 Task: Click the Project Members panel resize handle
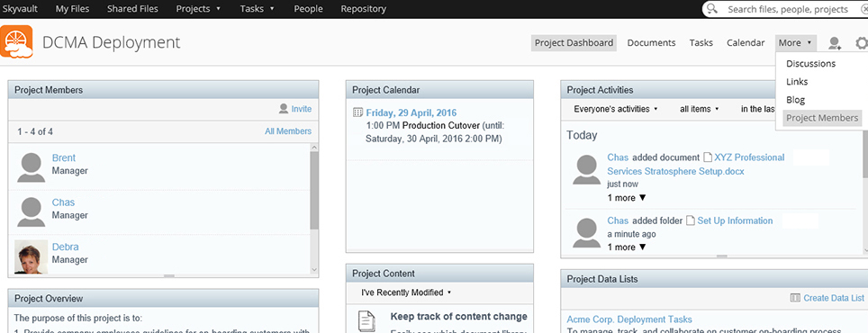pyautogui.click(x=169, y=275)
